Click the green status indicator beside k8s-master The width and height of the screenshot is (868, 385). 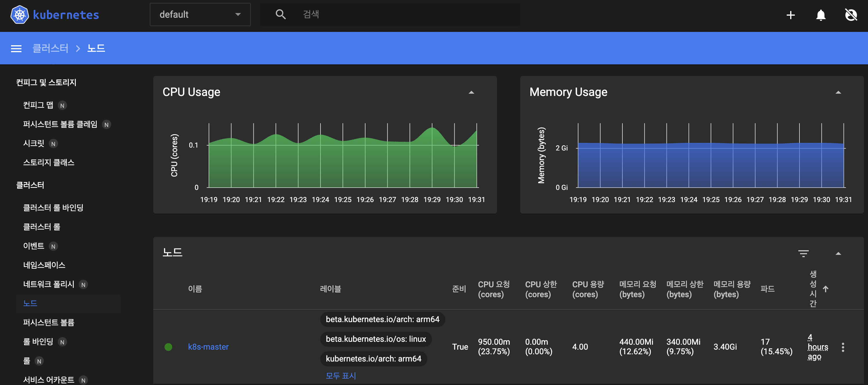(x=168, y=347)
